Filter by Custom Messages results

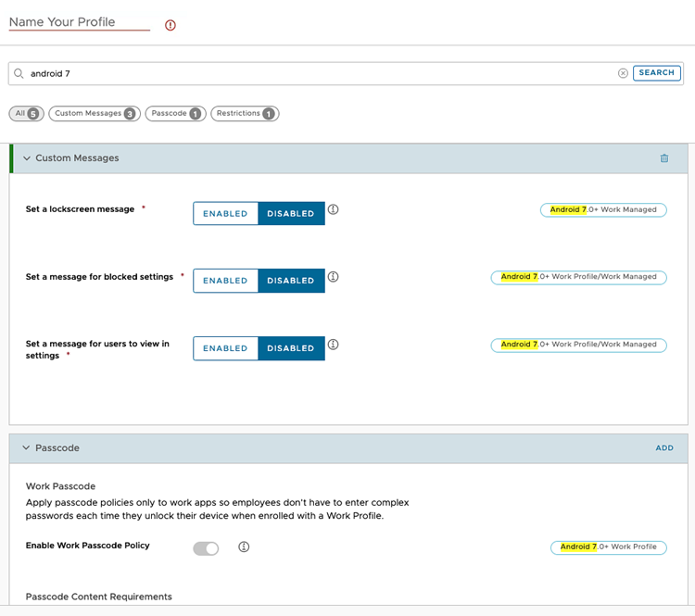[95, 113]
